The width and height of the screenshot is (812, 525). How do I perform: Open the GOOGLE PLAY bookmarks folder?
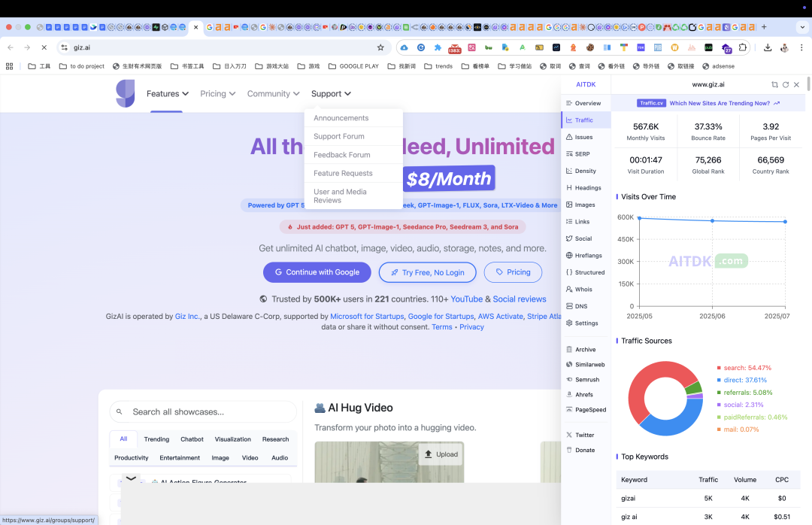[353, 66]
